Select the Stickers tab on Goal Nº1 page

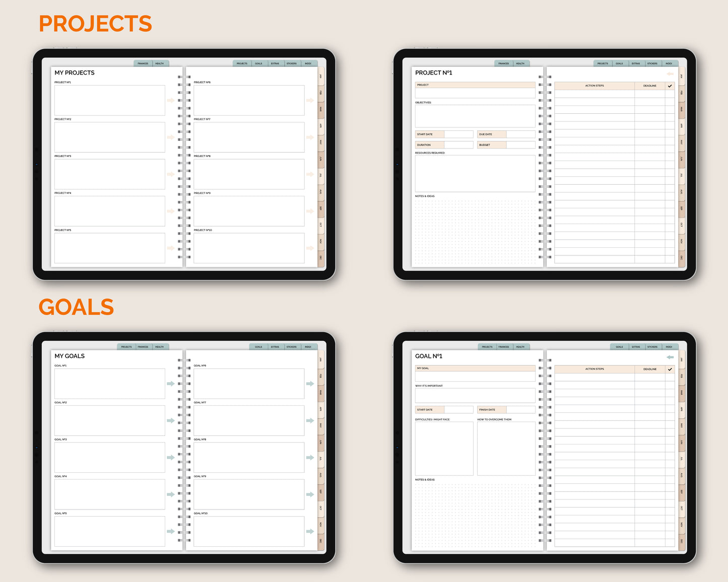coord(652,347)
